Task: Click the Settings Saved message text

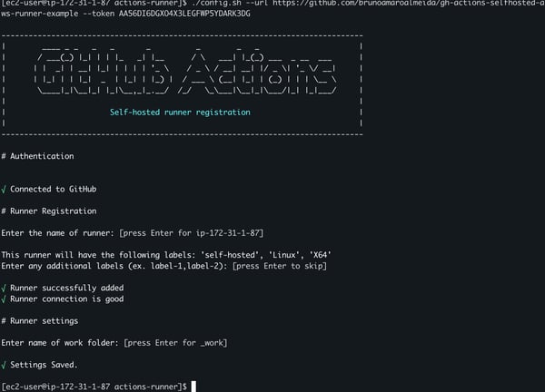Action: coord(44,364)
